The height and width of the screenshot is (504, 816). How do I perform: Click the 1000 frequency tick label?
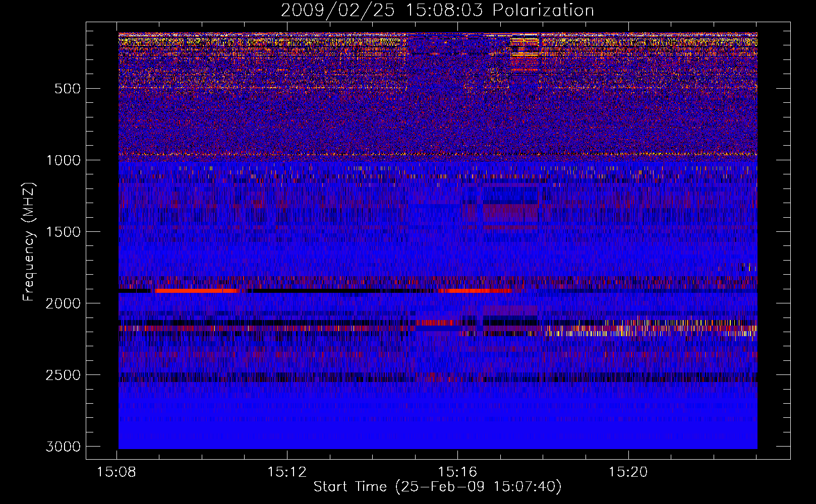pos(63,160)
